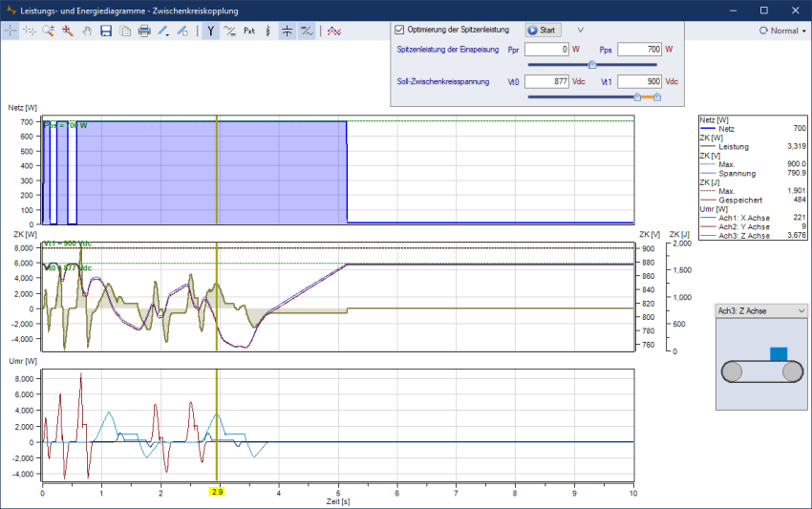Print the diagram using the printer icon
The height and width of the screenshot is (509, 812).
pyautogui.click(x=144, y=31)
